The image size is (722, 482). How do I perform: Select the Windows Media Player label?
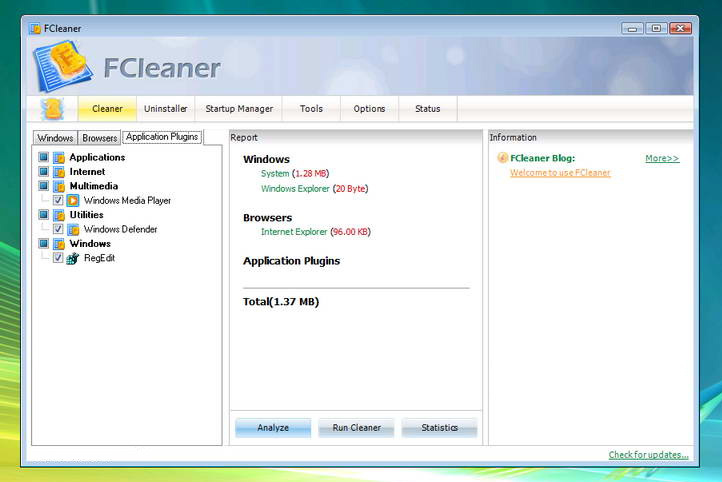pos(127,201)
